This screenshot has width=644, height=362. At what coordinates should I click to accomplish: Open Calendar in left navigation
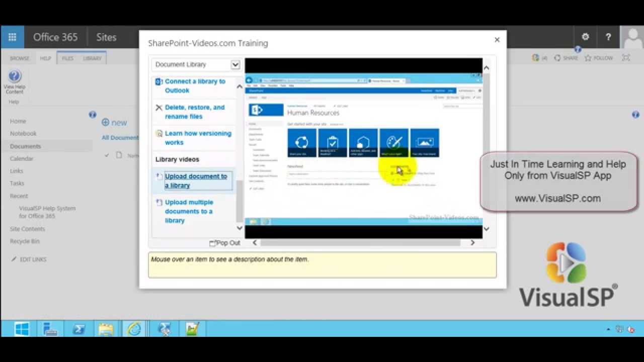(22, 159)
